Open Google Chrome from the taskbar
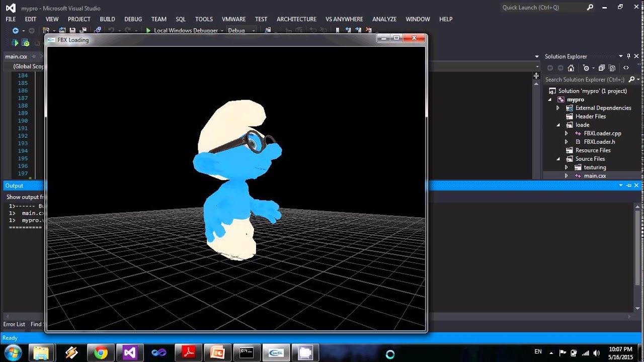Image resolution: width=644 pixels, height=362 pixels. (x=101, y=353)
